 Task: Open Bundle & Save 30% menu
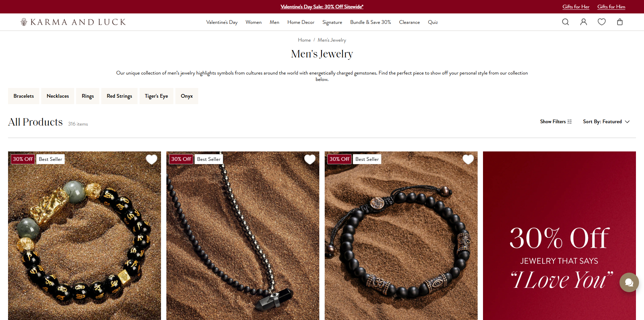(371, 22)
